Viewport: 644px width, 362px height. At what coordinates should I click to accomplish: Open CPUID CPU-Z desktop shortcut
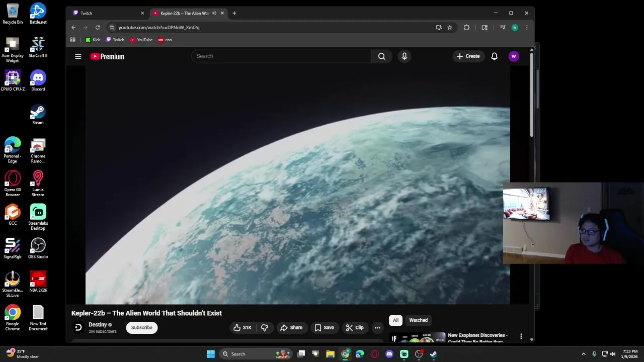(13, 81)
